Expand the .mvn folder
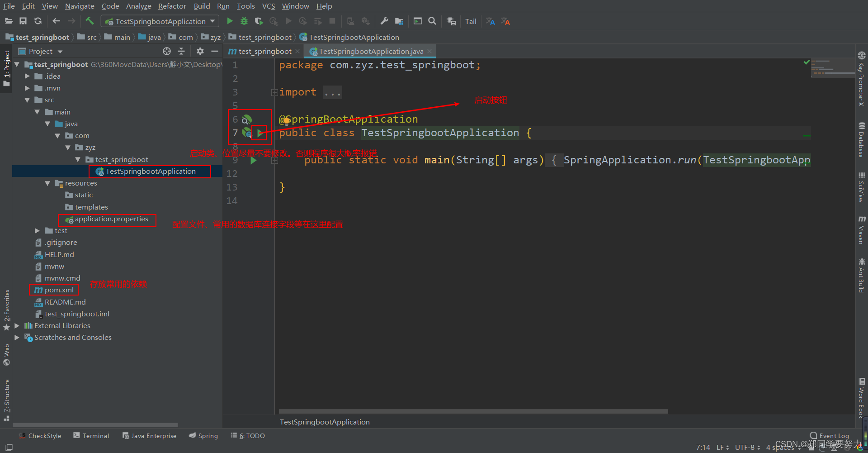Screen dimensions: 868x453 [27, 88]
